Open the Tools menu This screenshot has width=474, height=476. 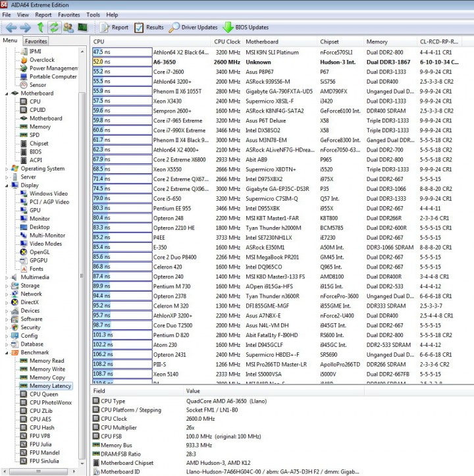93,15
